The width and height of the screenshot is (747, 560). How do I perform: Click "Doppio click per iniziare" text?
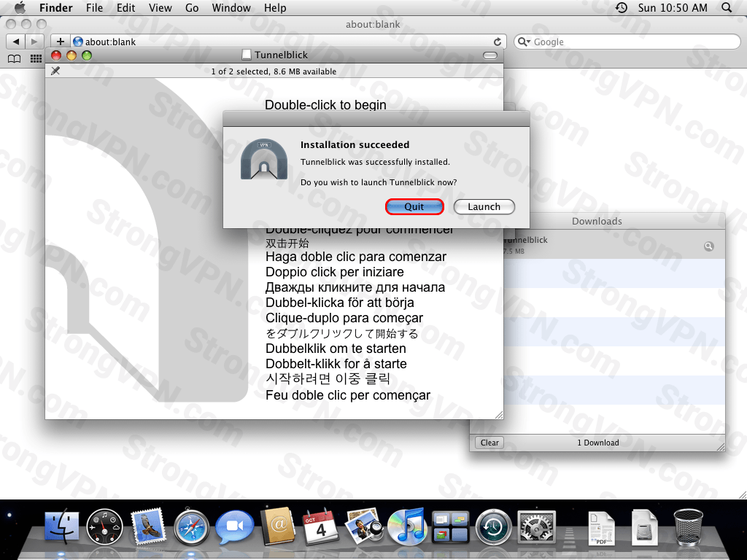(334, 272)
